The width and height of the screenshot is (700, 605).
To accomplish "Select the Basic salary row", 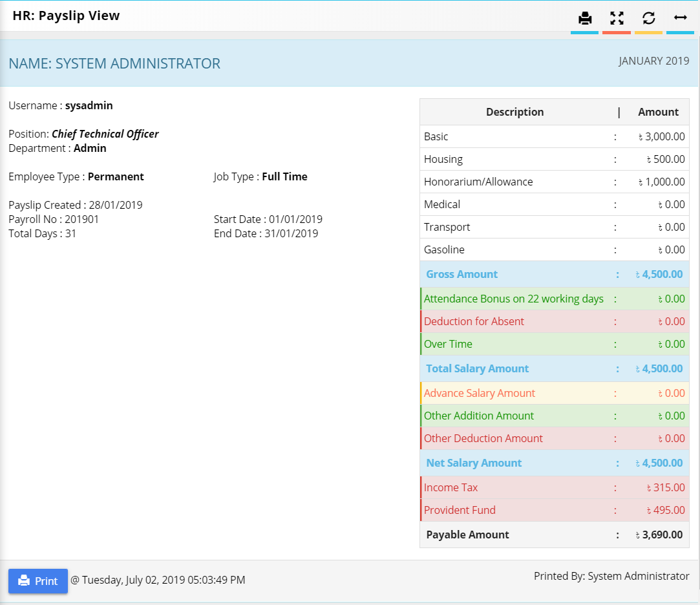I will pyautogui.click(x=555, y=136).
